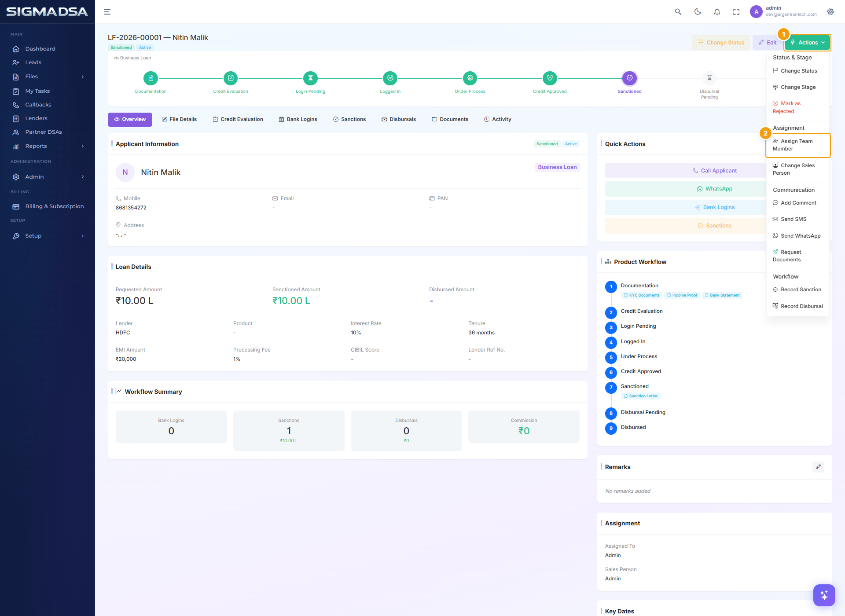
Task: Switch to the File Details tab
Action: tap(179, 120)
